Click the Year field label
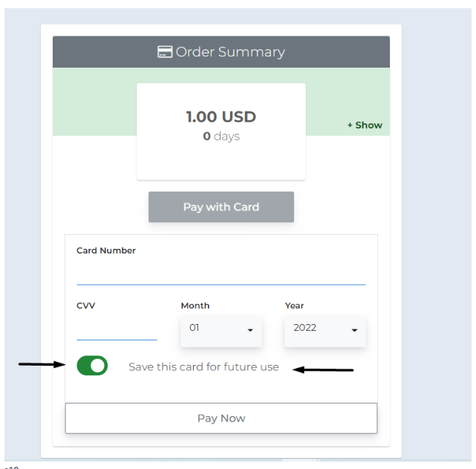The width and height of the screenshot is (476, 469). [x=295, y=305]
